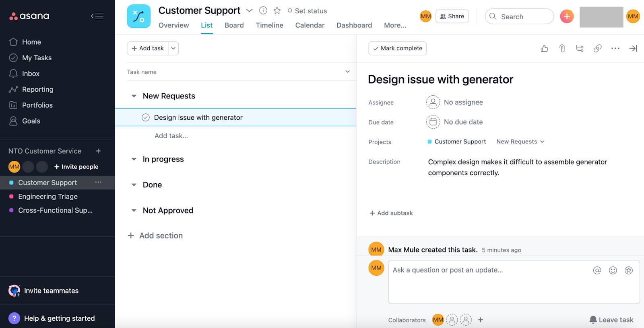The image size is (644, 328).
Task: Click the Invite people button
Action: click(76, 167)
